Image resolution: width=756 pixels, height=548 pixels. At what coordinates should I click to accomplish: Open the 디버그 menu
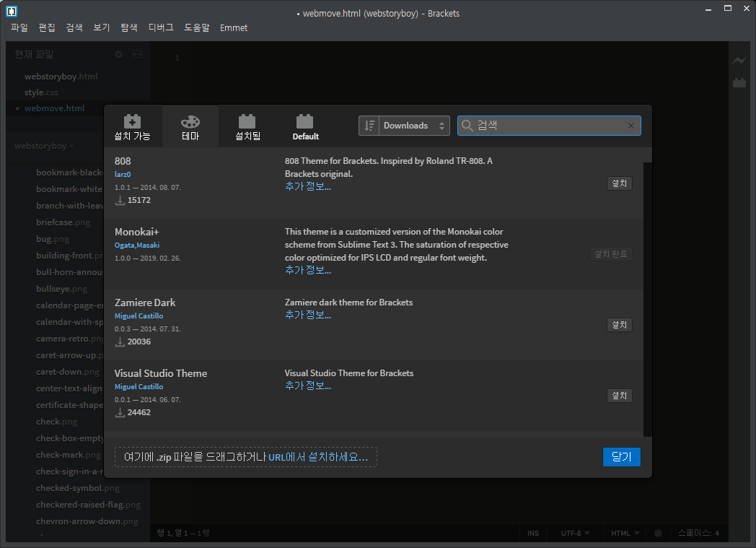(x=161, y=27)
